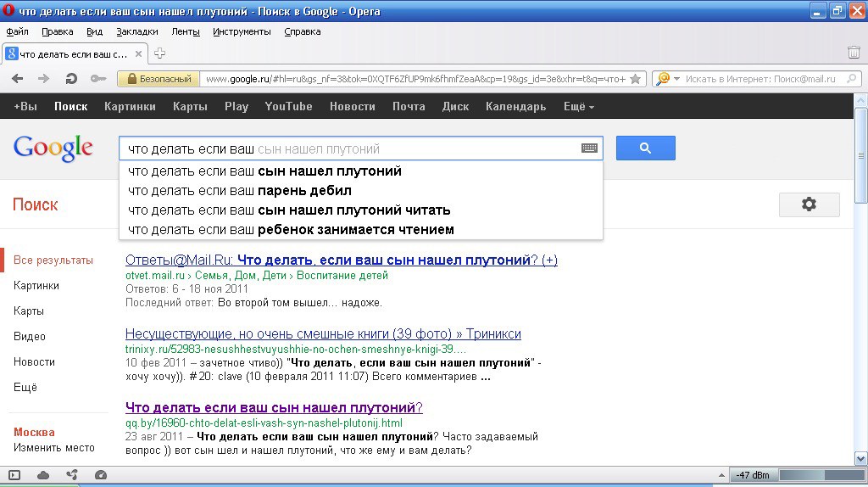This screenshot has width=868, height=487.
Task: Select Поиск in the Google bar
Action: pos(71,106)
